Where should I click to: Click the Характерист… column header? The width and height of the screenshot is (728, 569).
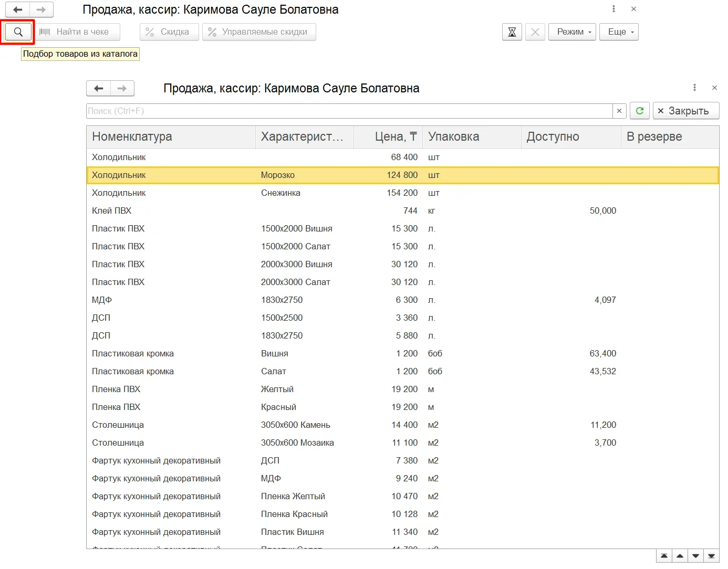305,137
